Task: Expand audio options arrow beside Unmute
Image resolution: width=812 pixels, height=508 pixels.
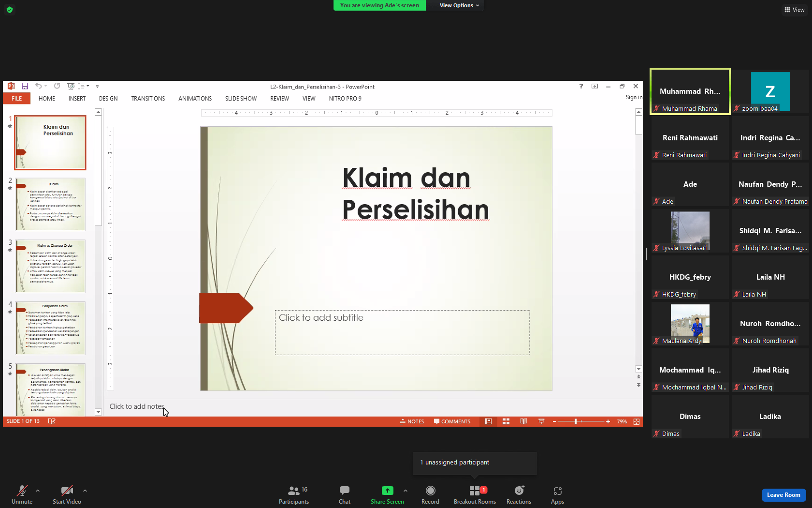Action: click(x=38, y=491)
